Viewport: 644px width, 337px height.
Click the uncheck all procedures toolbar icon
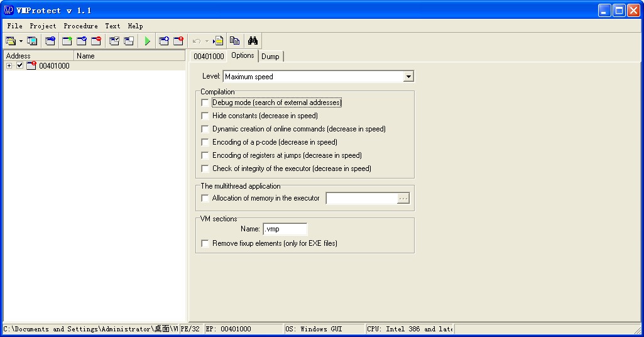click(129, 41)
